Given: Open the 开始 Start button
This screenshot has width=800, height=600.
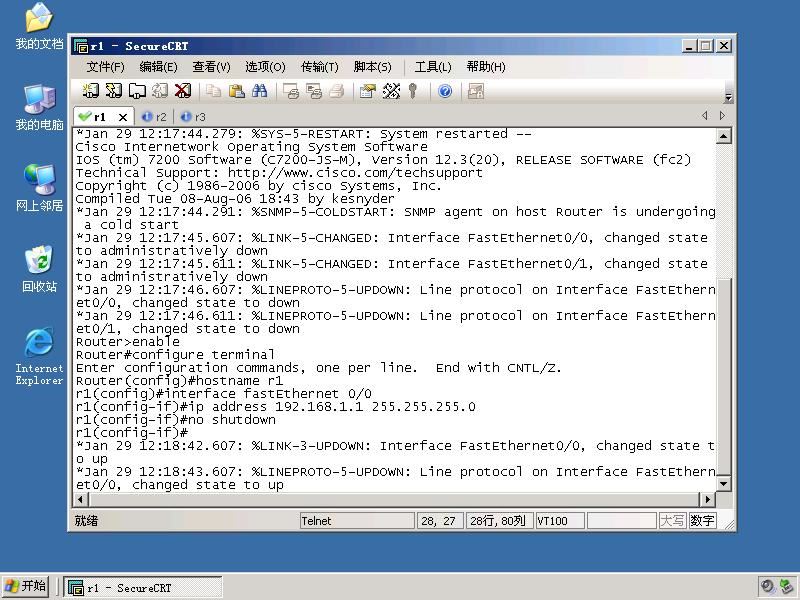Looking at the screenshot, I should [26, 586].
